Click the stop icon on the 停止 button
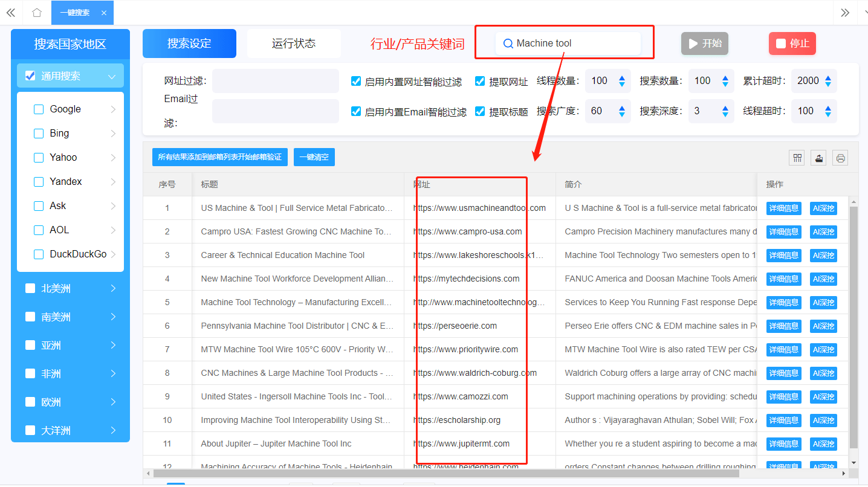The width and height of the screenshot is (868, 487). tap(780, 43)
